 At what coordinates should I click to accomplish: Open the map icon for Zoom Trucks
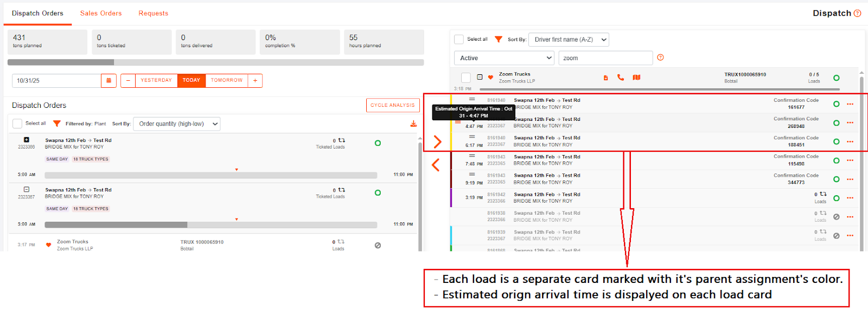coord(636,78)
